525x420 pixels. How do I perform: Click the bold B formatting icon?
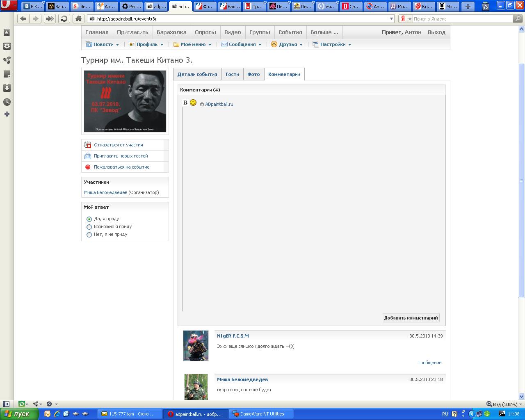(x=185, y=103)
